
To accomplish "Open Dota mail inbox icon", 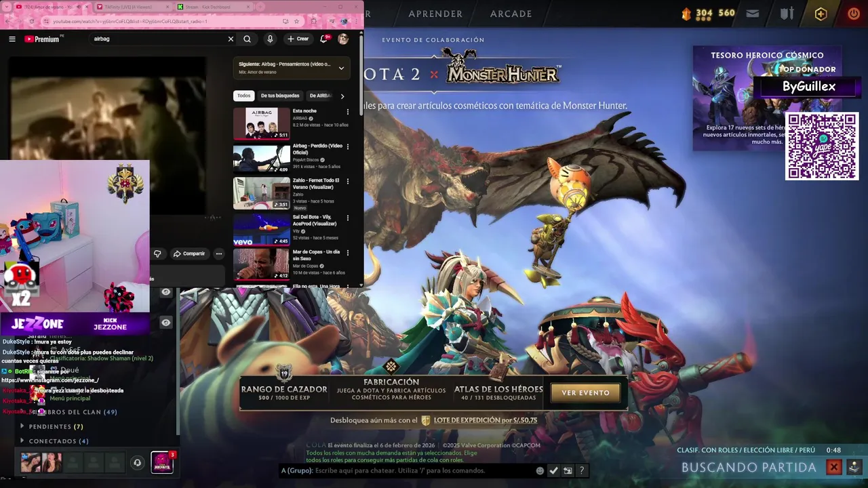I will pos(753,14).
